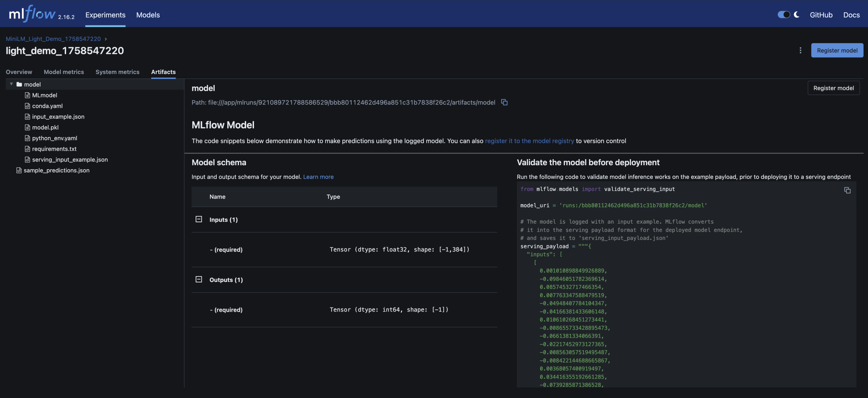868x398 pixels.
Task: Collapse the Outputs (1) schema section
Action: click(x=199, y=280)
